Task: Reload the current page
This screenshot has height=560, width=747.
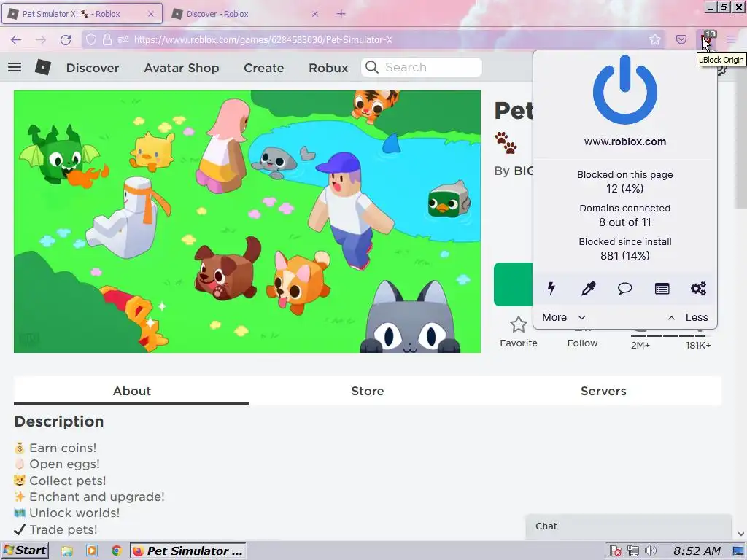Action: point(66,40)
